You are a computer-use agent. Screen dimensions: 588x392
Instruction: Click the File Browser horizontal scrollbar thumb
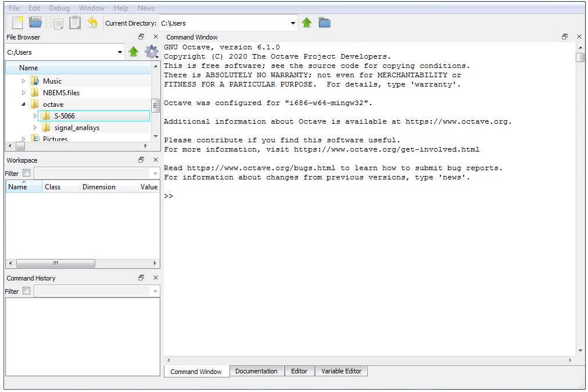pyautogui.click(x=20, y=146)
